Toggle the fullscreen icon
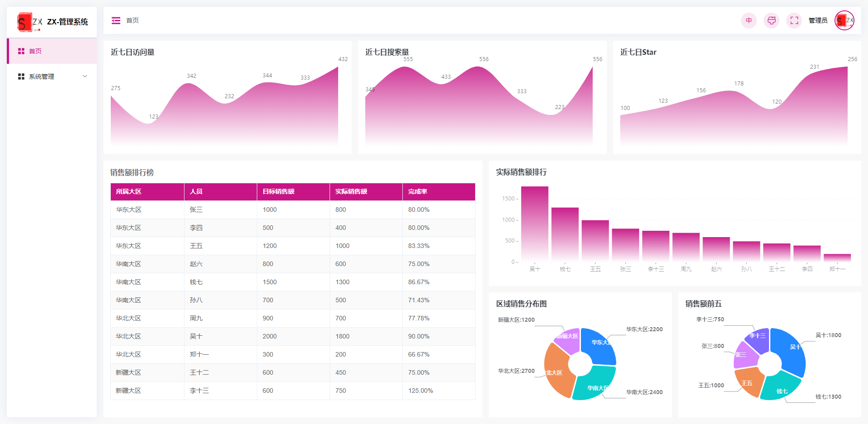Viewport: 868px width, 424px height. pos(794,20)
